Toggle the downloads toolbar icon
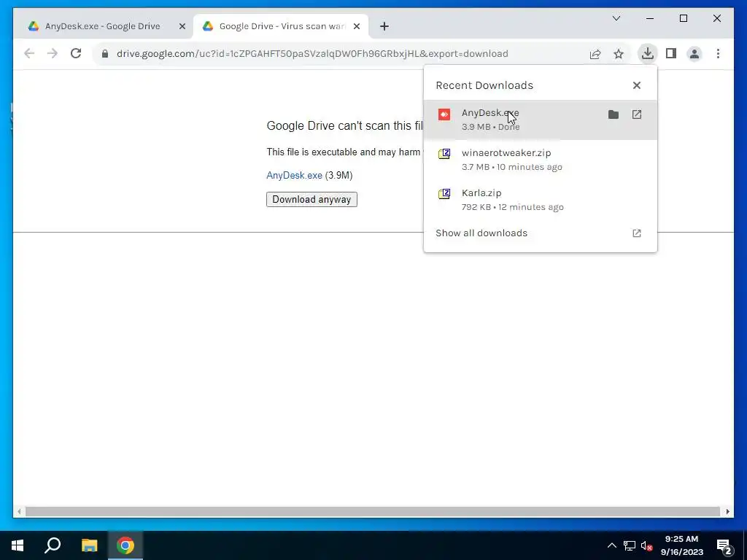The width and height of the screenshot is (747, 560). pos(648,53)
